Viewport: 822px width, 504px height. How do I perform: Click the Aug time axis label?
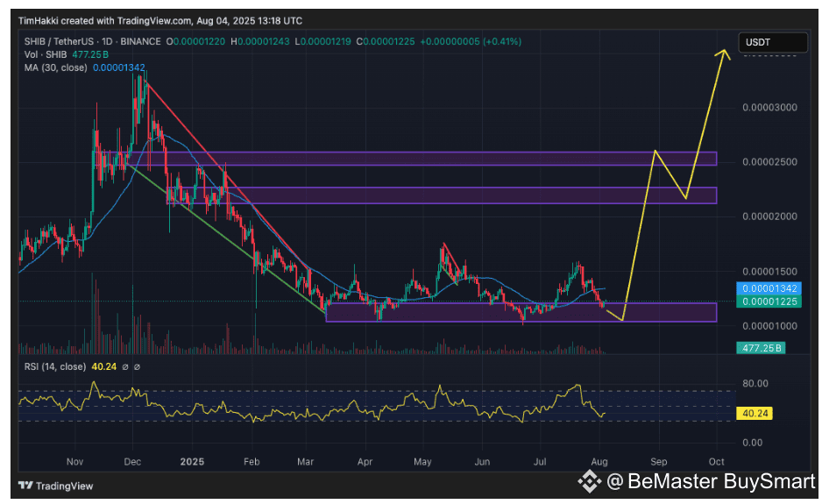click(599, 462)
